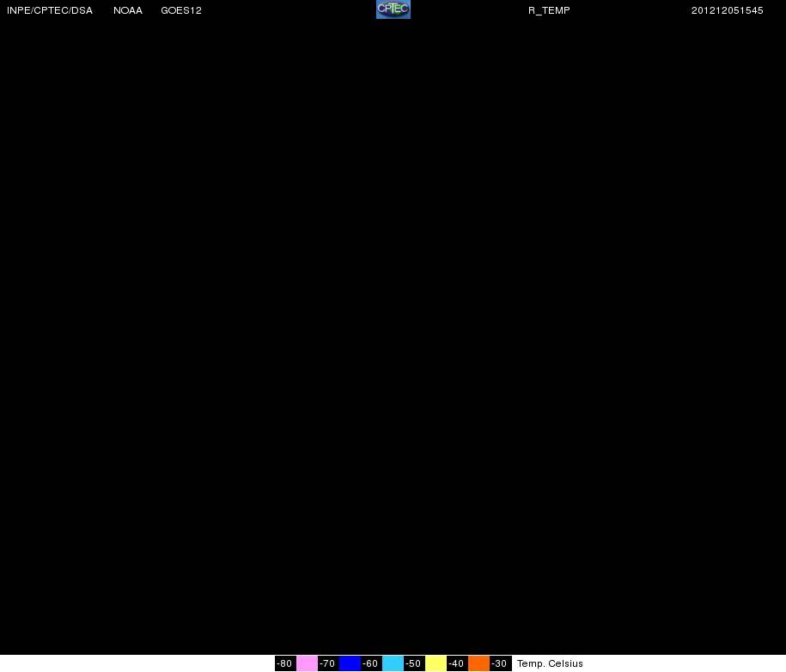The width and height of the screenshot is (786, 672).
Task: Select the cyan swatch between -60 and -50
Action: pyautogui.click(x=393, y=663)
